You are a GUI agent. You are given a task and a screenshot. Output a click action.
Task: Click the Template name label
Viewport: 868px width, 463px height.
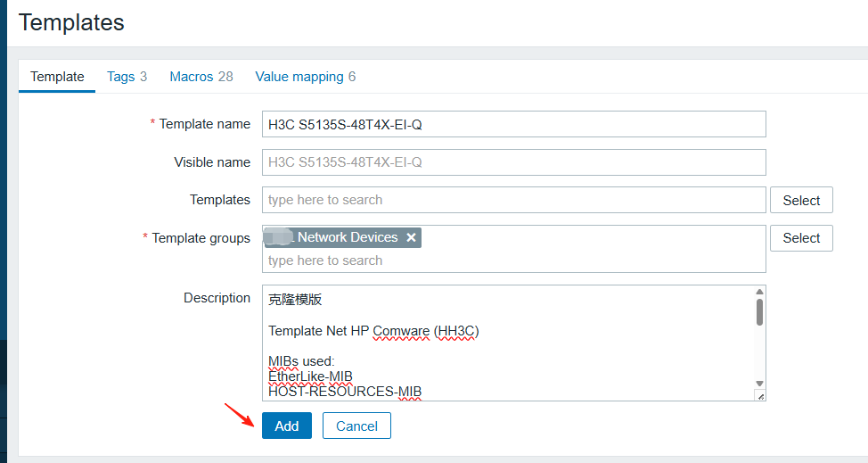point(204,124)
